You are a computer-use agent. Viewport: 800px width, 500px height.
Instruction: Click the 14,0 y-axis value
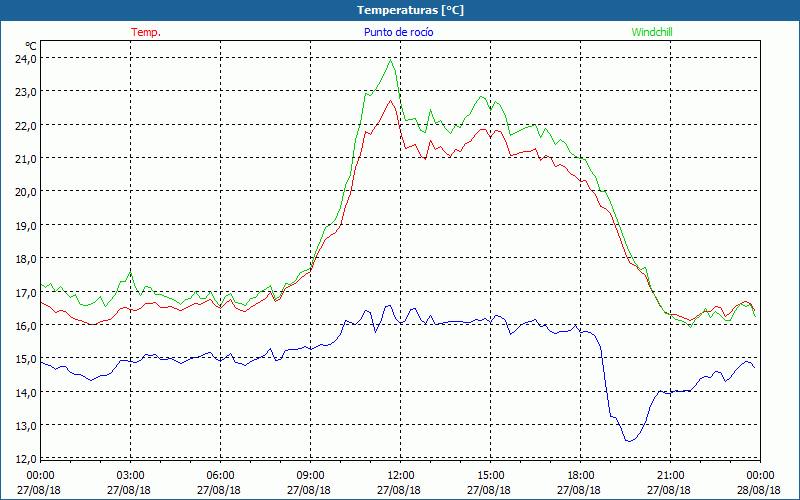[x=26, y=392]
